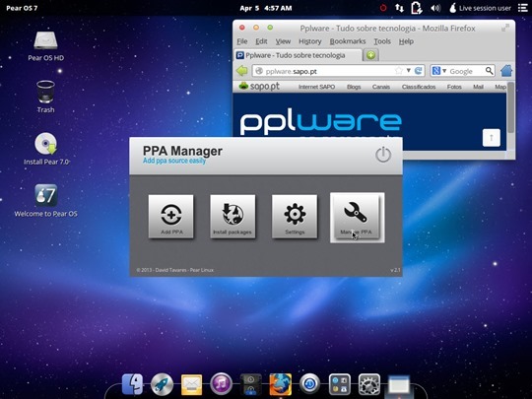Open Welcome to Pear OS icon
Image resolution: width=532 pixels, height=399 pixels.
[x=45, y=200]
